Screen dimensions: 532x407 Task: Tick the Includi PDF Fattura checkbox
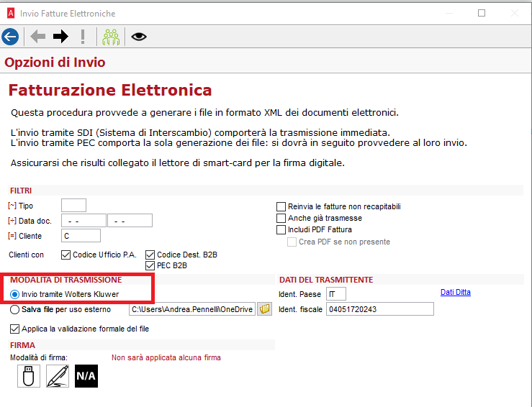[x=281, y=230]
